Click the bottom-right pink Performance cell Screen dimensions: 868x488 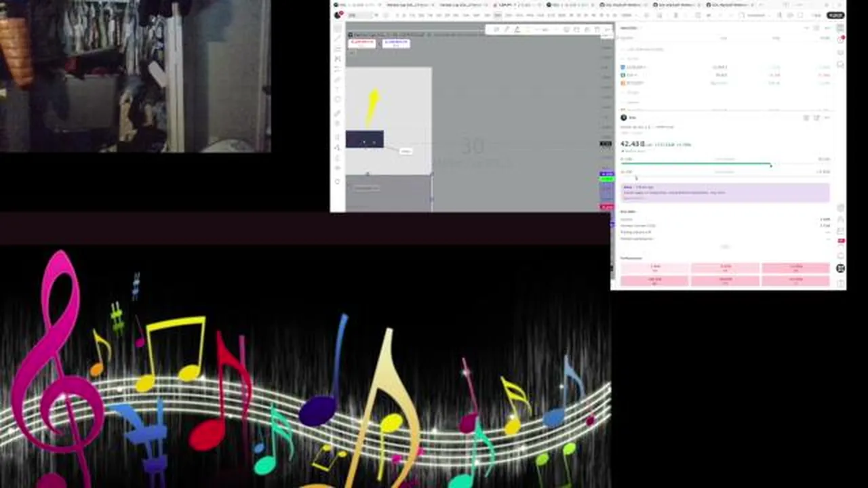coord(795,279)
